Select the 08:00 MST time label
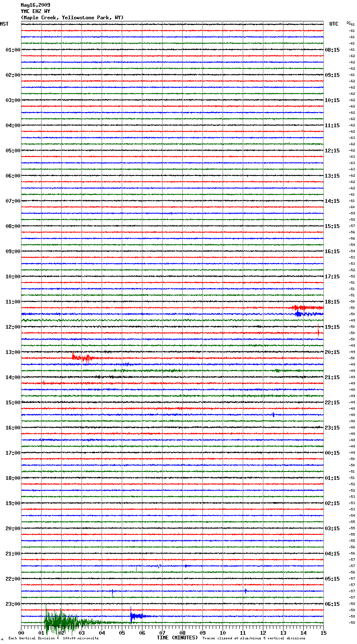This screenshot has height=644, width=357. [13, 226]
